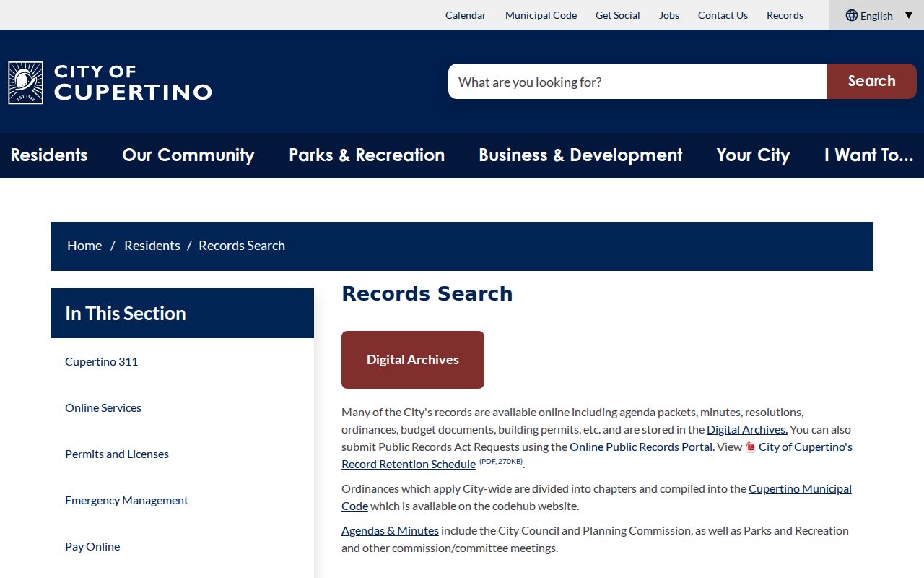The image size is (924, 578).
Task: Click the red Search button
Action: pos(871,82)
